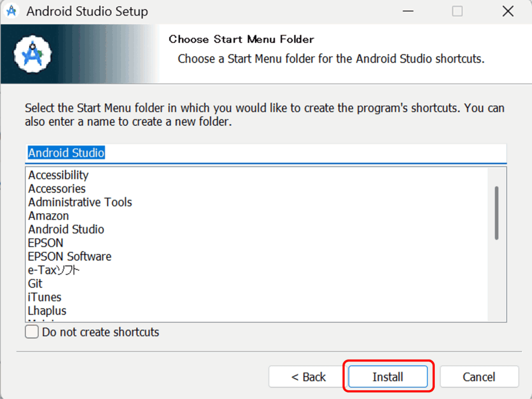Select the Git folder entry
The image size is (532, 399).
pyautogui.click(x=35, y=284)
